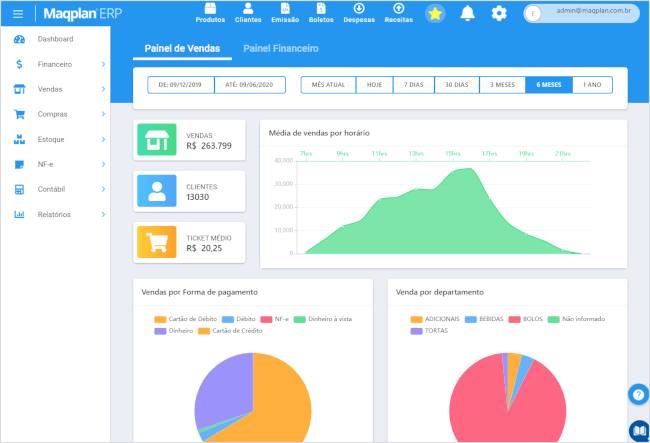This screenshot has height=443, width=650.
Task: Click the yellow star favorites icon
Action: pos(435,14)
